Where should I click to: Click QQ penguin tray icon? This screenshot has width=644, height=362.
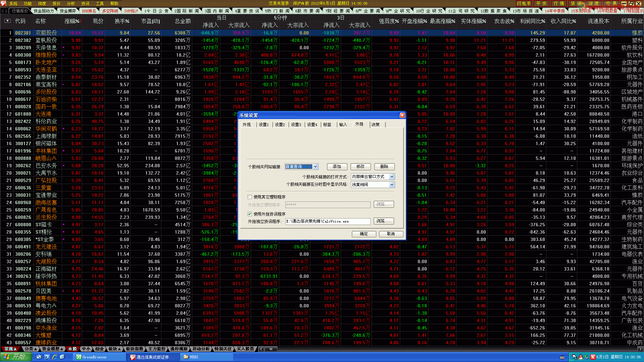580,357
